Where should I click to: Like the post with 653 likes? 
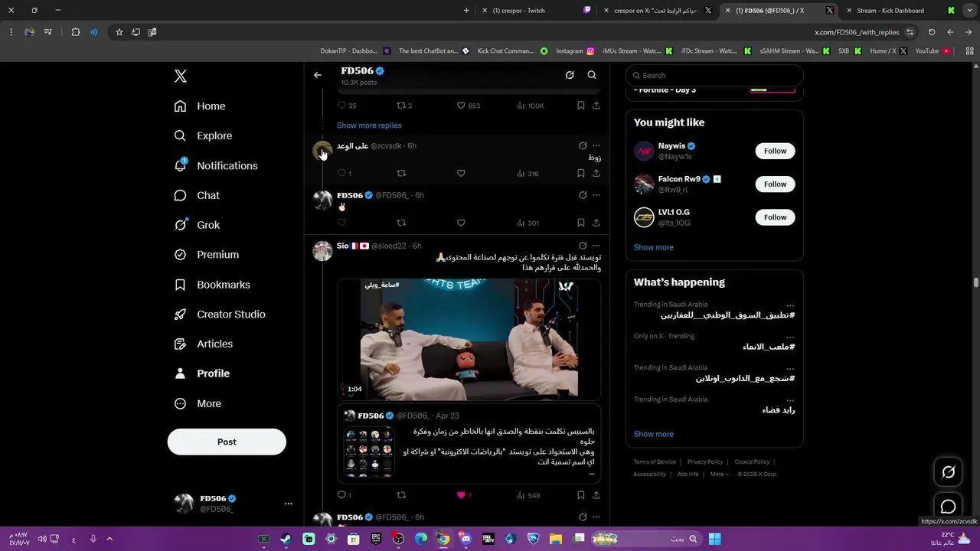[461, 106]
